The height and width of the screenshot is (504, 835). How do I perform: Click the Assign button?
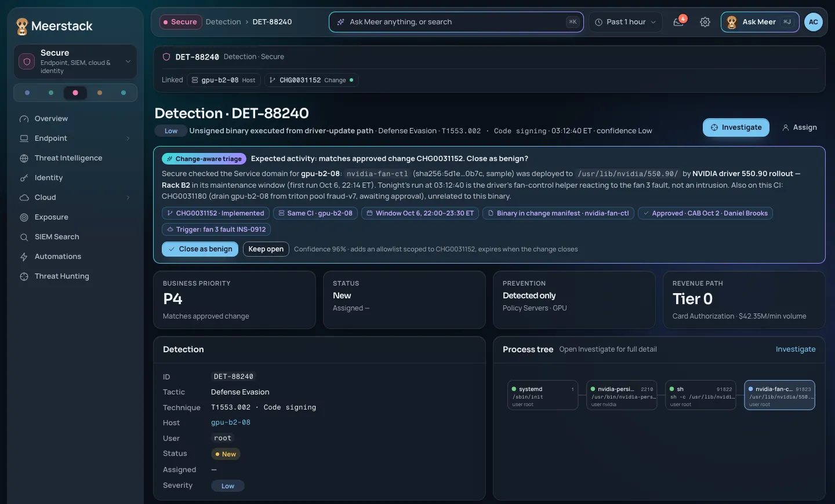pos(800,127)
